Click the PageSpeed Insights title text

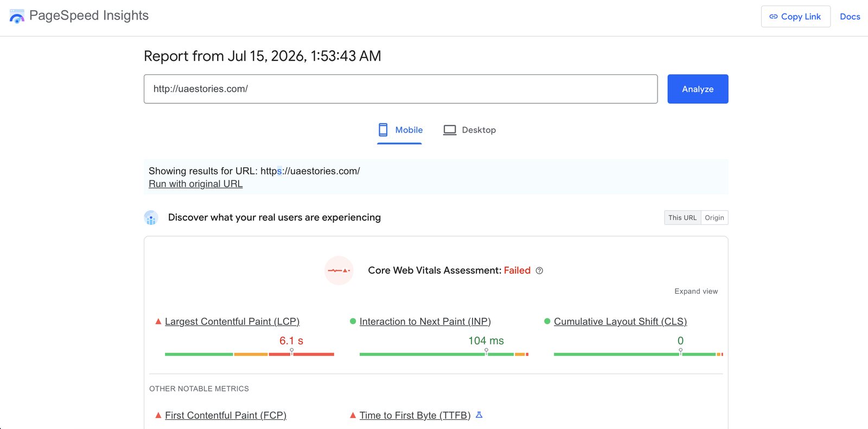89,16
